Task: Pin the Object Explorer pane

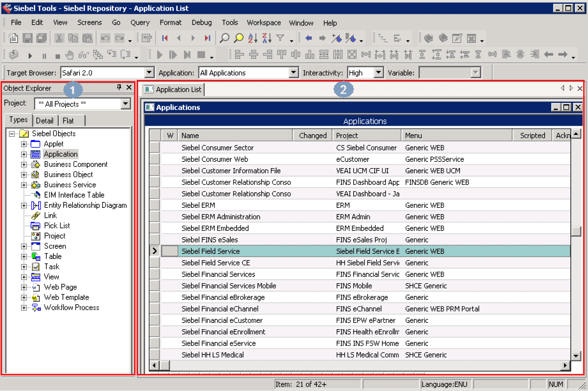Action: pyautogui.click(x=119, y=87)
